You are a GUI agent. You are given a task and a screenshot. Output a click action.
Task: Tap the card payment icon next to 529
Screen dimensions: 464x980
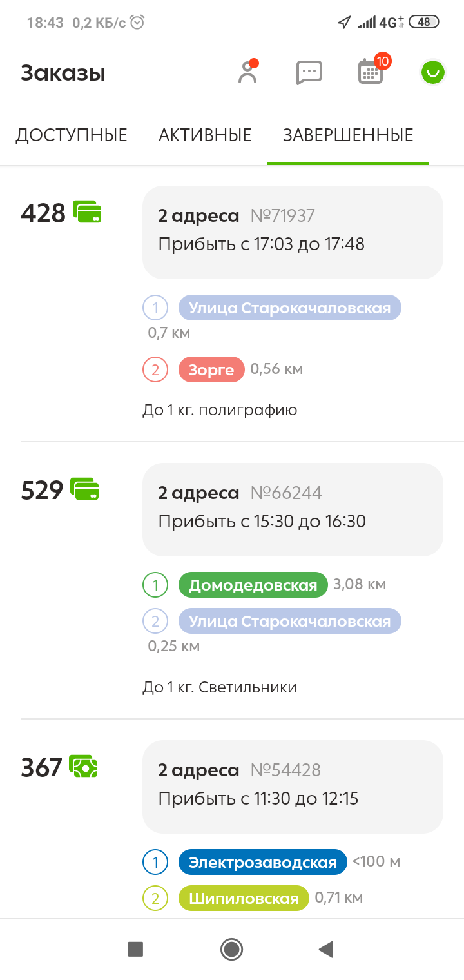[84, 489]
